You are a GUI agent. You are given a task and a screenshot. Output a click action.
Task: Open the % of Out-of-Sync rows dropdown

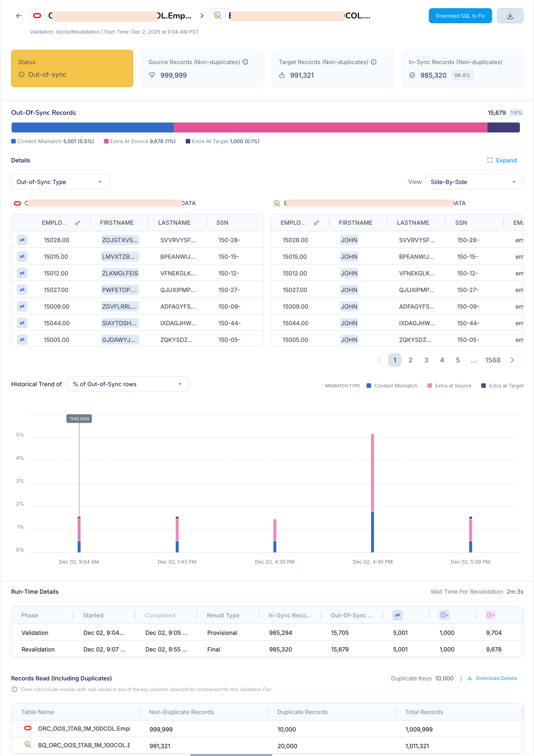click(128, 384)
